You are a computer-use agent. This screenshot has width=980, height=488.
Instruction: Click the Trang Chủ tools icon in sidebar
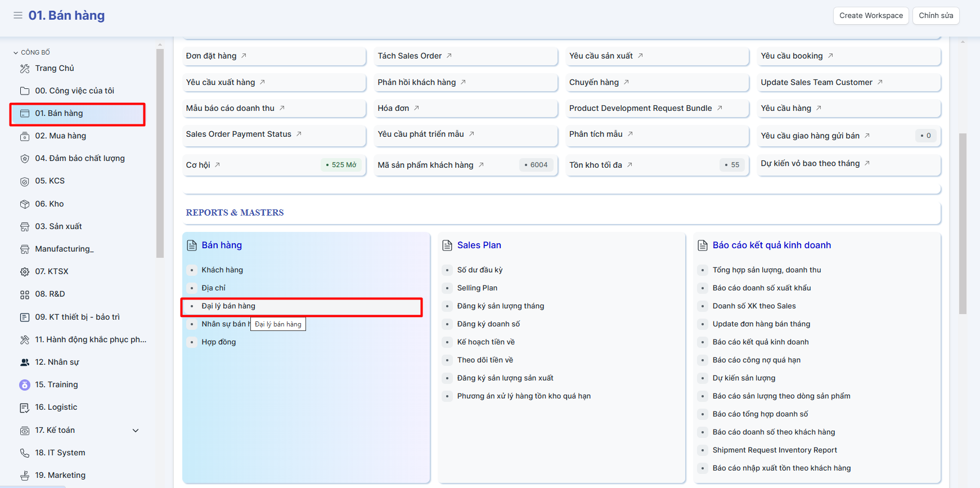tap(25, 69)
